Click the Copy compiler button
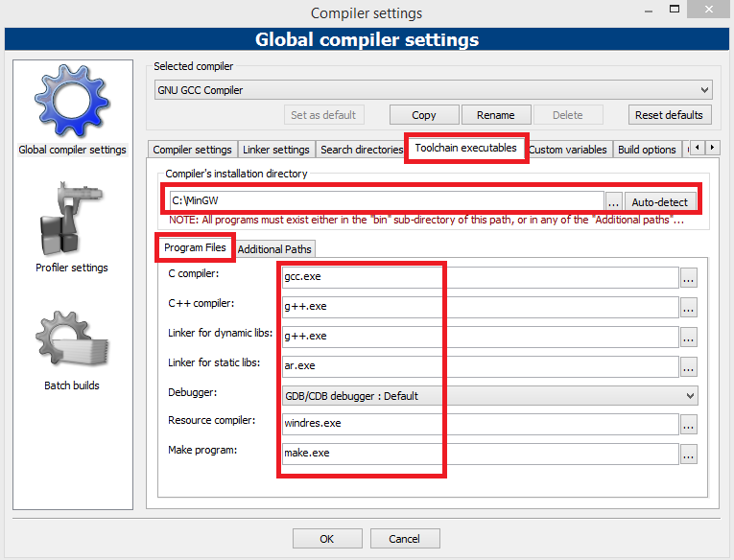This screenshot has height=560, width=734. click(424, 115)
